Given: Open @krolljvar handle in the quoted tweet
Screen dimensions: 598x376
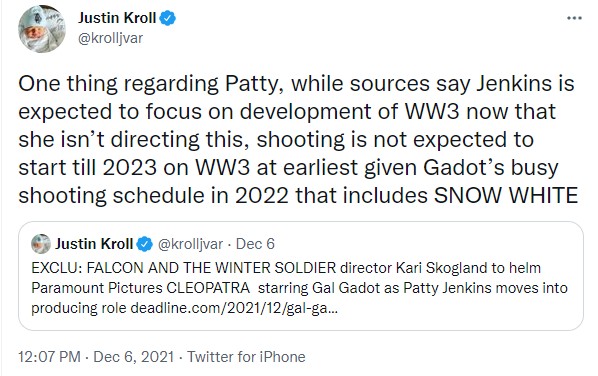Looking at the screenshot, I should pos(190,244).
